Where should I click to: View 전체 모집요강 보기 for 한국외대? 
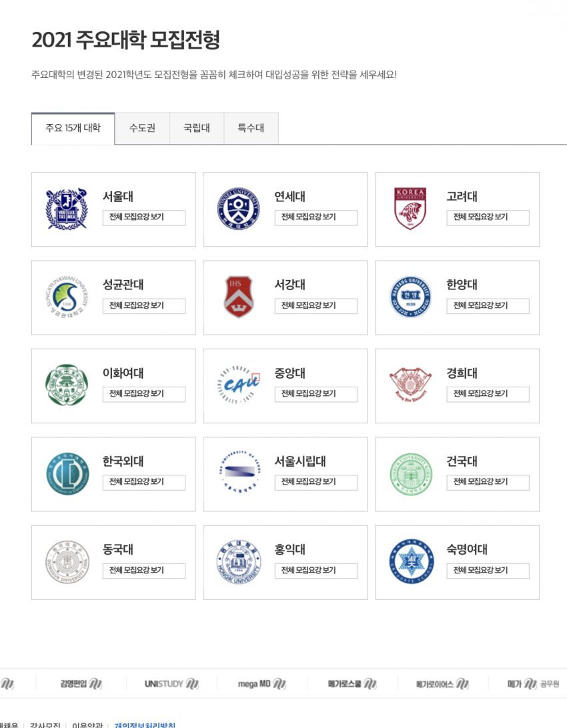tap(143, 482)
